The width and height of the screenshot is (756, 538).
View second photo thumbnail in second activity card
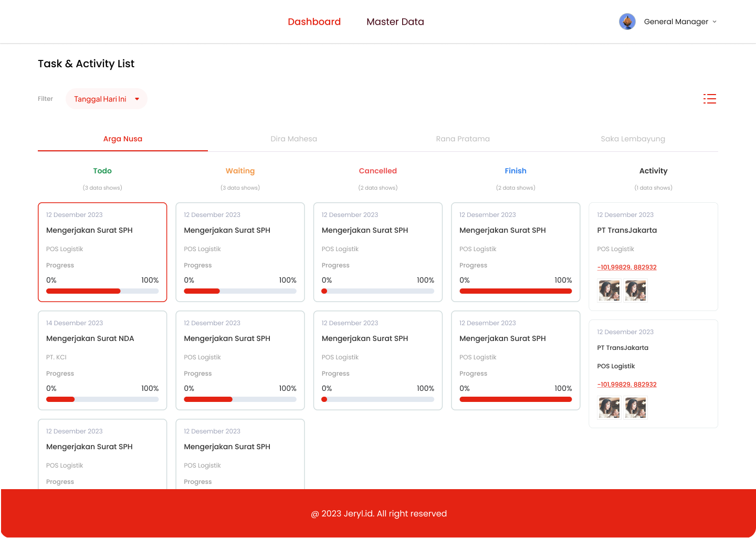pyautogui.click(x=635, y=408)
